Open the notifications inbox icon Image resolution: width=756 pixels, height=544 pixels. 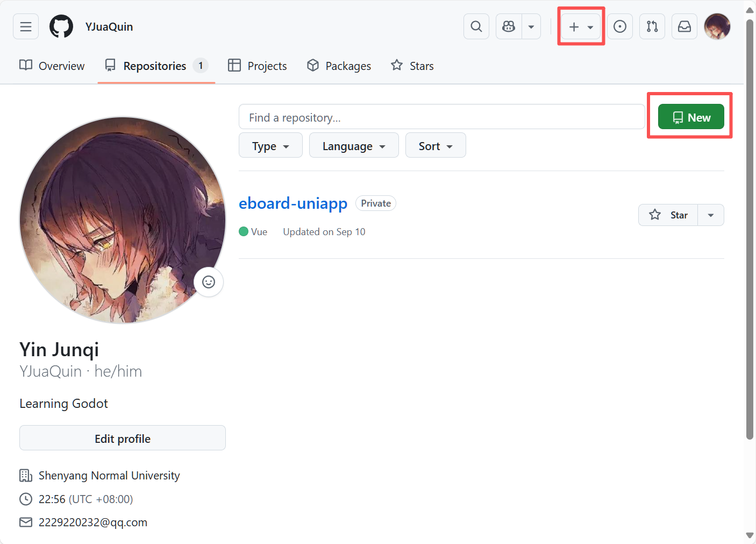point(684,26)
